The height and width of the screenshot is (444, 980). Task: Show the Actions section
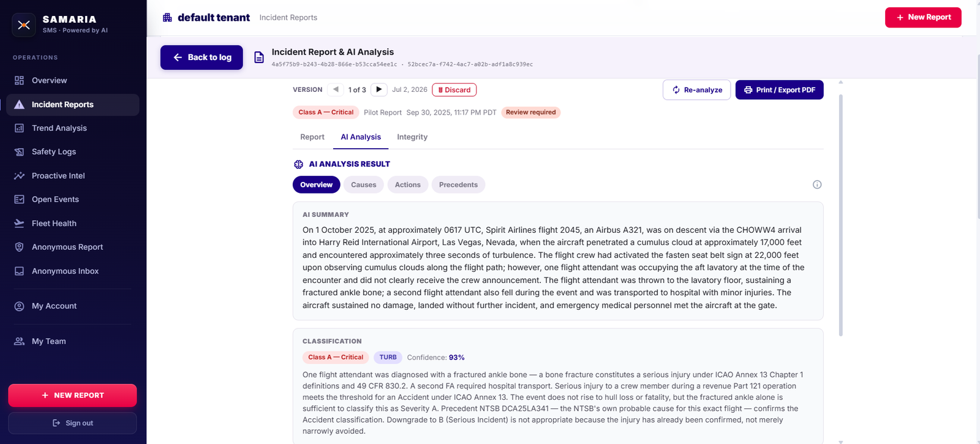(x=408, y=185)
